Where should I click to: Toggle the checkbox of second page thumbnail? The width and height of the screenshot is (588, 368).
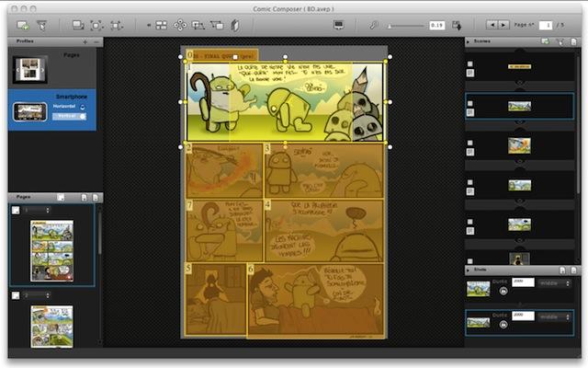(16, 295)
